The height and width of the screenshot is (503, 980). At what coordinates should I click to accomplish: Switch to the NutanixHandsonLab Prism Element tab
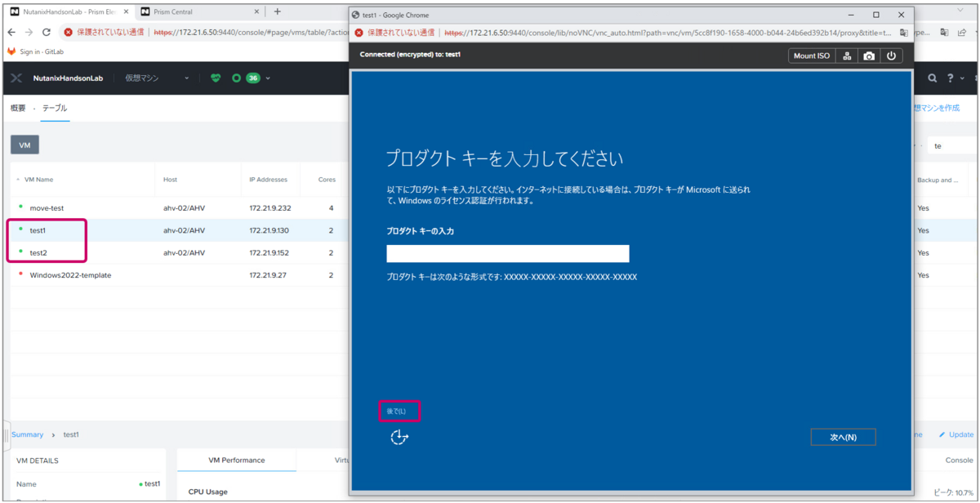point(69,11)
